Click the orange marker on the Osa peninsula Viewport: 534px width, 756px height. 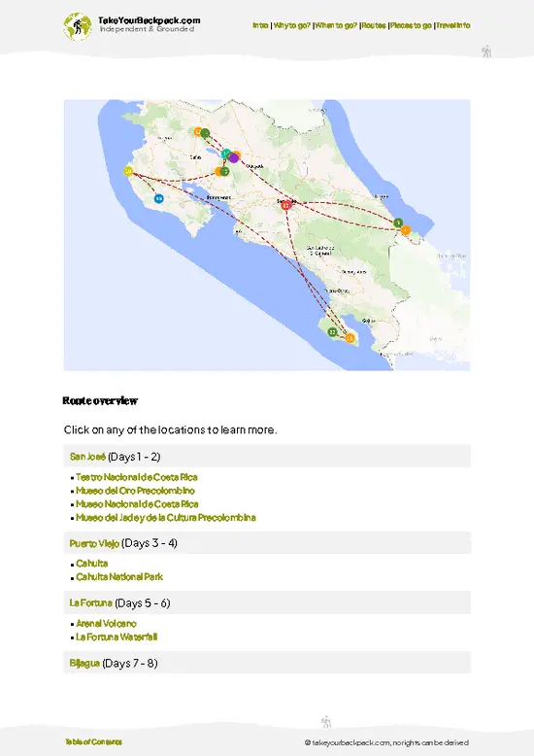pos(350,338)
